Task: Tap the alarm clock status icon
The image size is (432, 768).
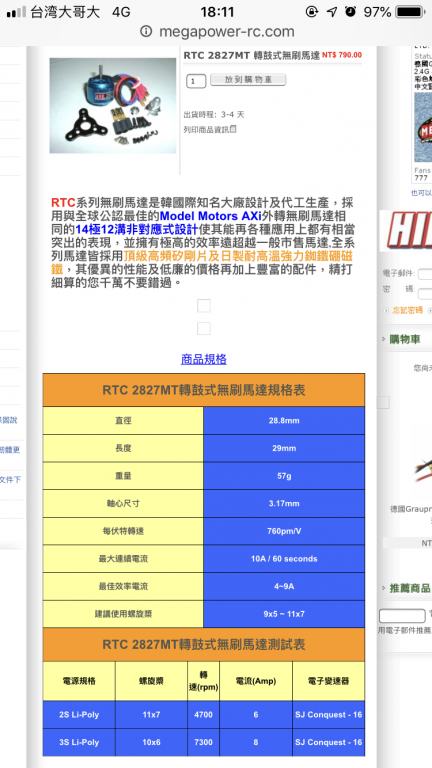Action: pyautogui.click(x=350, y=12)
